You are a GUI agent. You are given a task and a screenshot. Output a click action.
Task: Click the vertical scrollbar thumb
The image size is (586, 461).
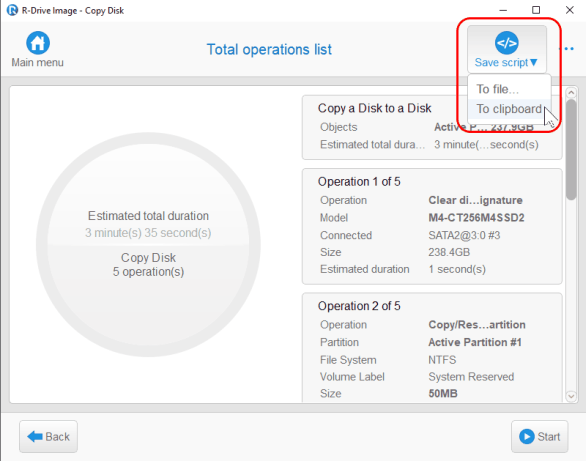point(571,149)
